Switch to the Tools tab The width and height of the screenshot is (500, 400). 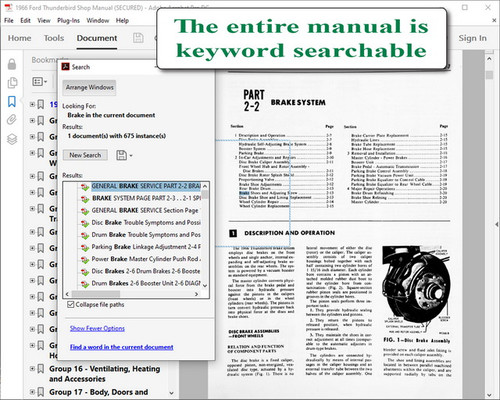(x=54, y=38)
